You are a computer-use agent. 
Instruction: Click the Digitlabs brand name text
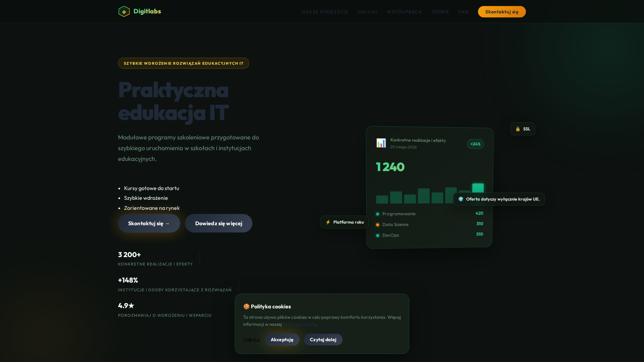[x=147, y=11]
